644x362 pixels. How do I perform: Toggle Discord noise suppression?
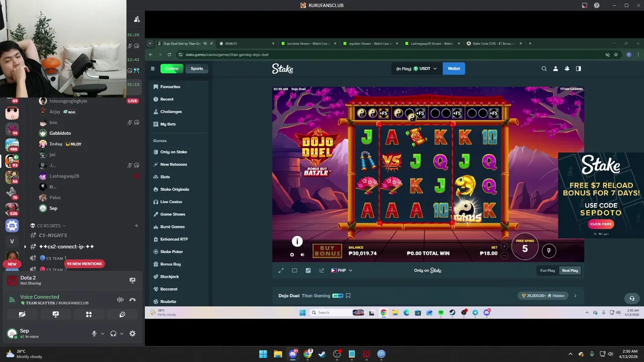click(120, 300)
